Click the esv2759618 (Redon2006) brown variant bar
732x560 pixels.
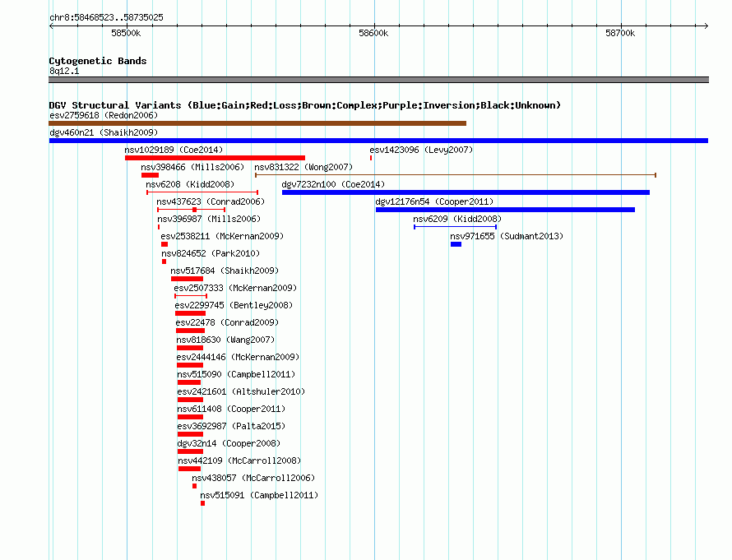coord(257,123)
